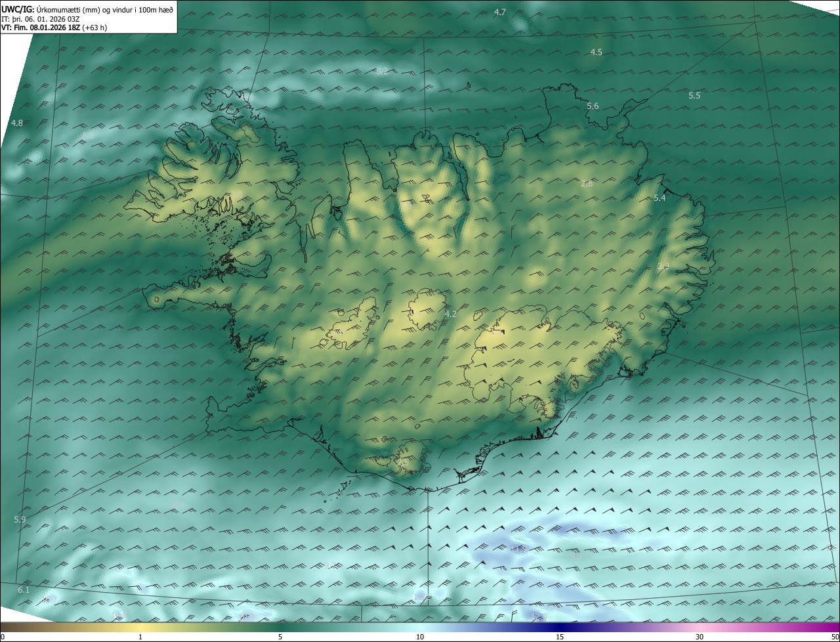The image size is (840, 642).
Task: Click the 4.8 value label on the map
Action: click(17, 123)
